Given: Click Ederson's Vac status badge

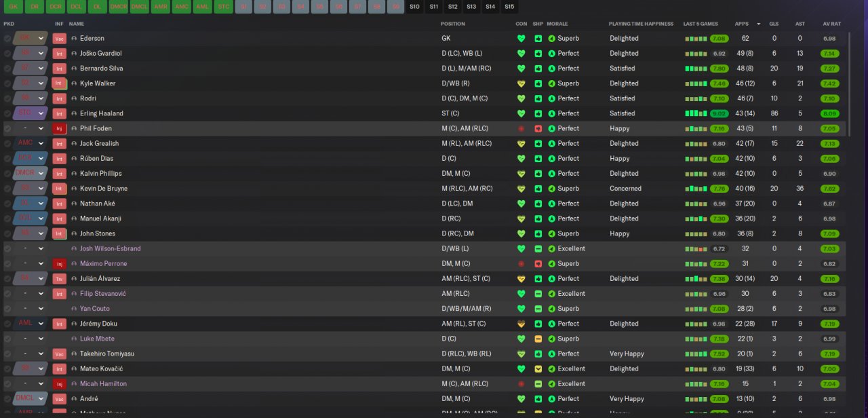Looking at the screenshot, I should click(60, 39).
